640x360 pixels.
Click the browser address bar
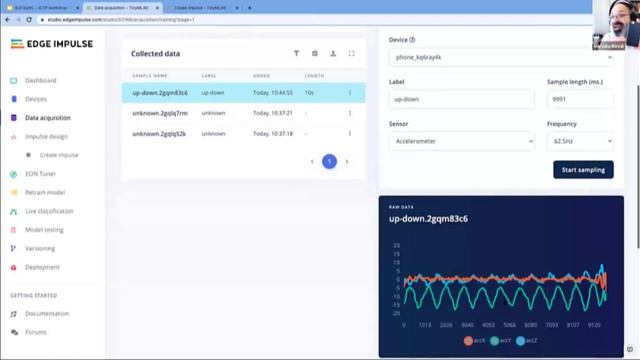coord(314,20)
